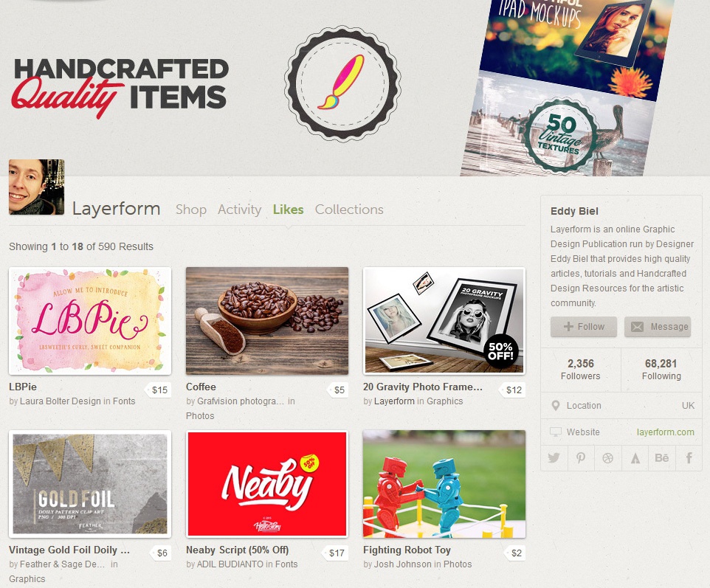Open the LBPie font thumbnail
Viewport: 710px width, 588px height.
(90, 321)
